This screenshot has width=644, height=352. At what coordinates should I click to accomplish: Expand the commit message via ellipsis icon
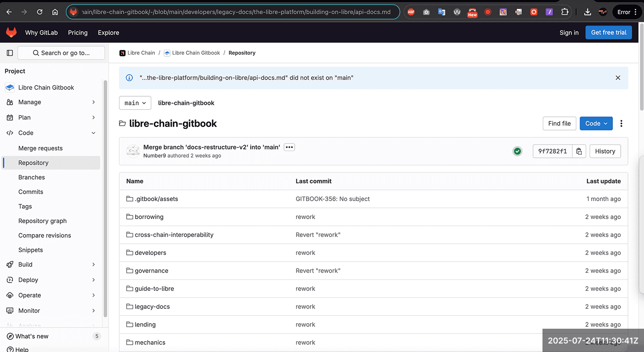click(x=289, y=147)
